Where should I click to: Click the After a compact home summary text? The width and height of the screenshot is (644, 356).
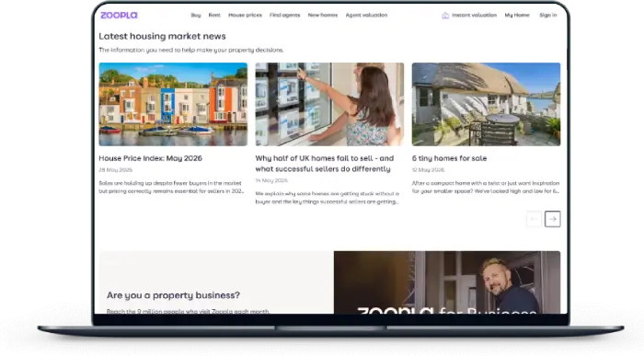[x=486, y=187]
